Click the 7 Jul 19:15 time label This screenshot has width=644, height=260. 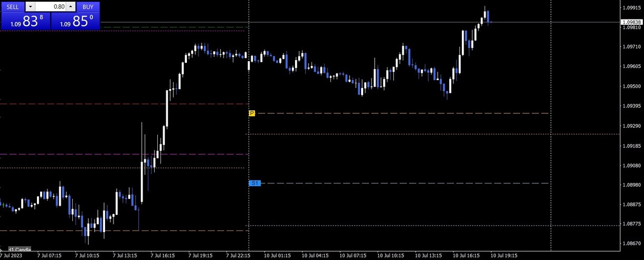[201, 256]
